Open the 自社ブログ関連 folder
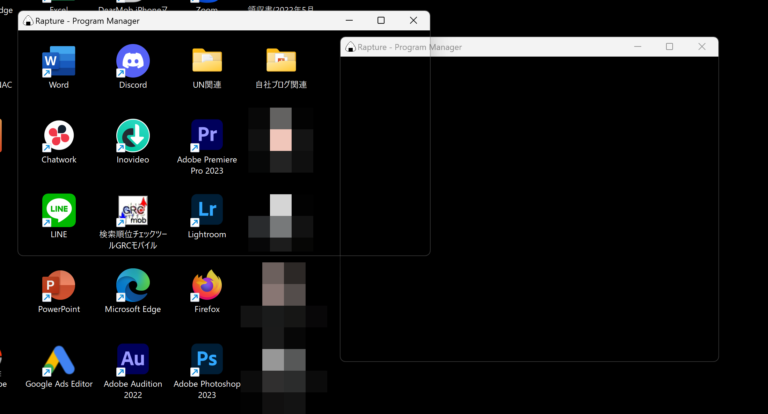The height and width of the screenshot is (414, 768). (x=281, y=60)
